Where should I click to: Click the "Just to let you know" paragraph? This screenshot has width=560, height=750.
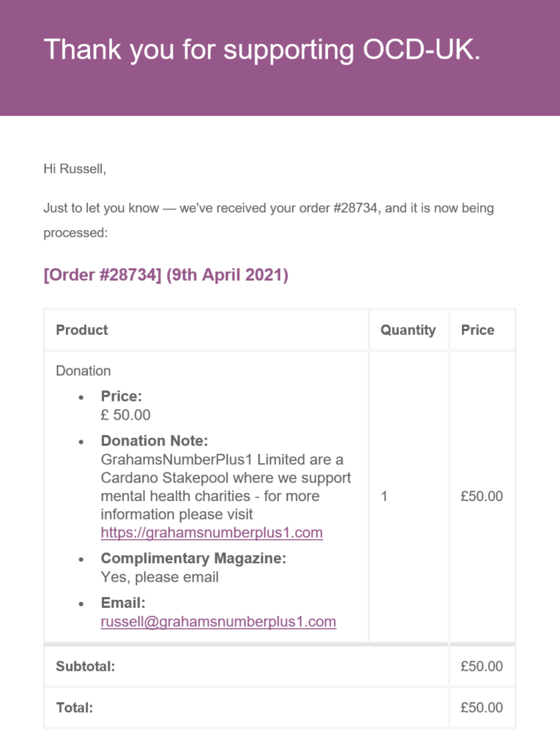click(269, 208)
